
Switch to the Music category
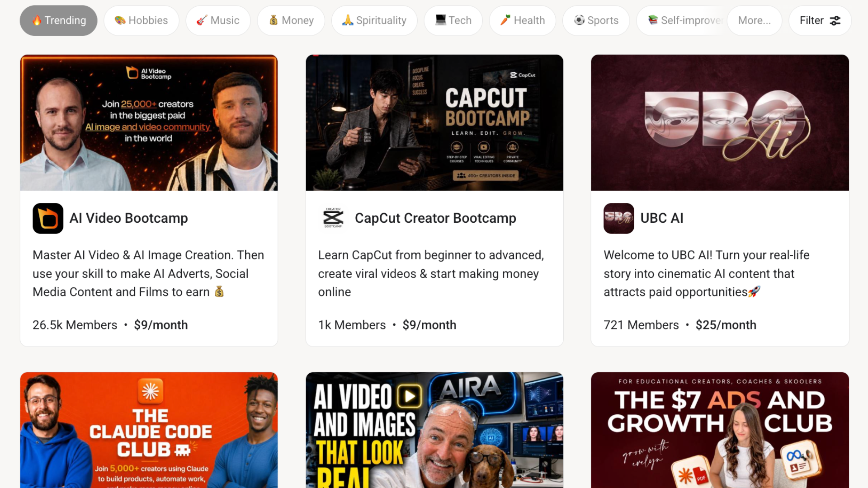pos(218,20)
